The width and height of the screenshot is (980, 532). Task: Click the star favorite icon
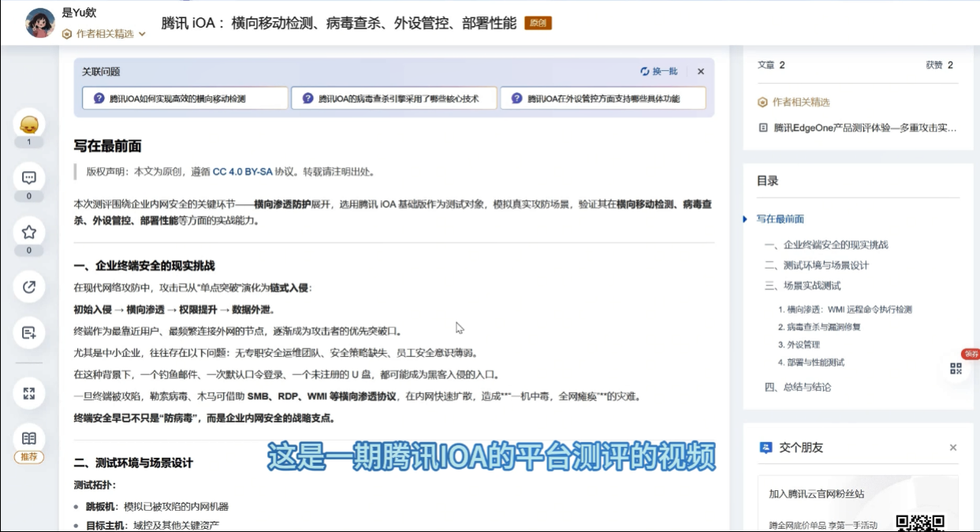[29, 232]
